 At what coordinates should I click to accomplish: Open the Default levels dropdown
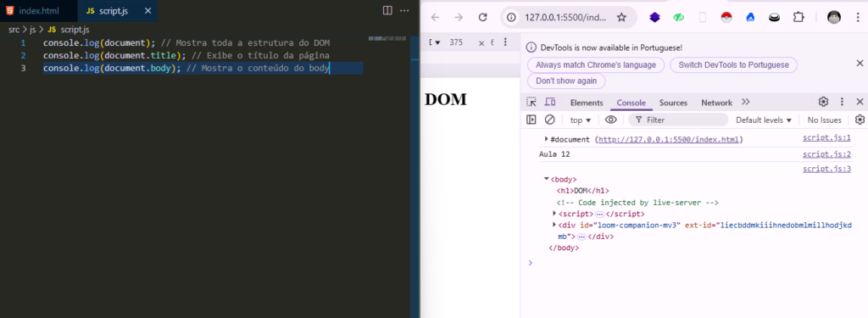pos(764,120)
